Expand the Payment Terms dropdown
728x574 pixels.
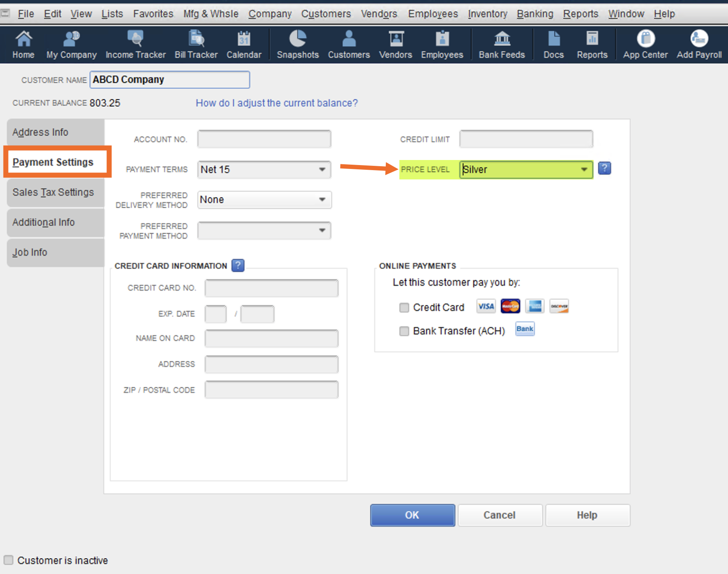point(322,170)
